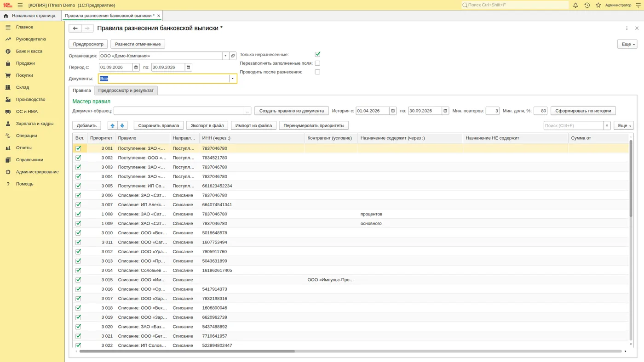Open calendar for period end date 30.09.2026
644x362 pixels.
click(189, 67)
